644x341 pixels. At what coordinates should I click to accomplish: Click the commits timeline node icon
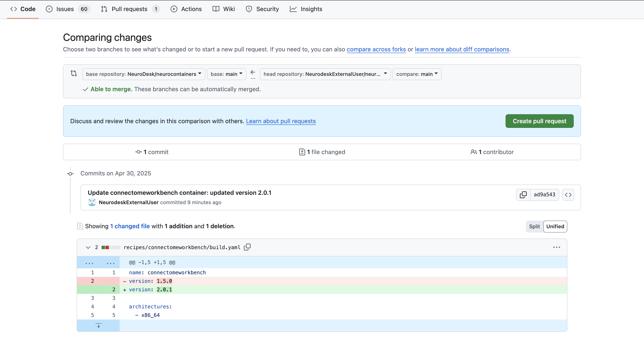(70, 174)
